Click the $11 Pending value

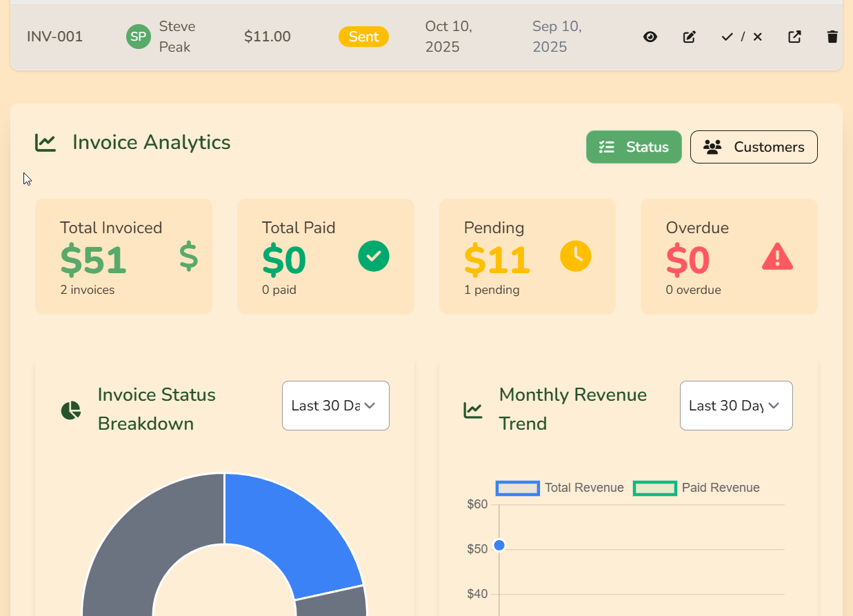pos(497,260)
